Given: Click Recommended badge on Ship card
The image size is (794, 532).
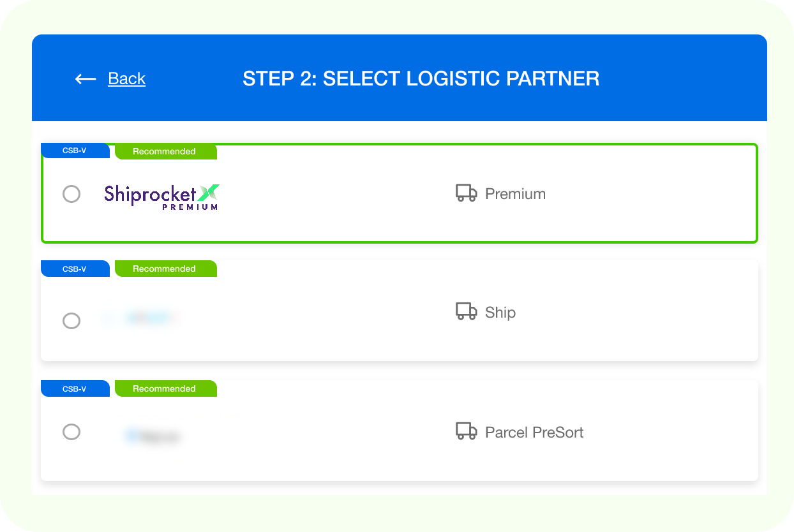Looking at the screenshot, I should 165,269.
